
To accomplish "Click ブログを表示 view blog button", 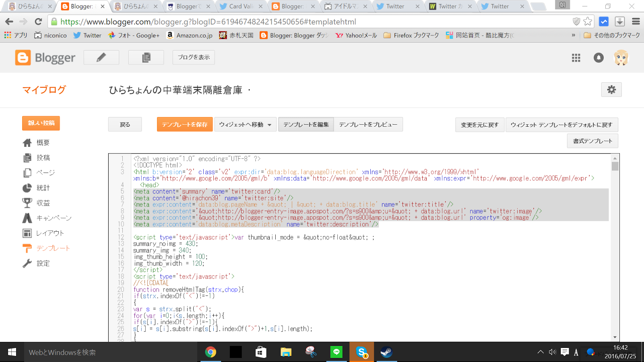I will point(194,58).
